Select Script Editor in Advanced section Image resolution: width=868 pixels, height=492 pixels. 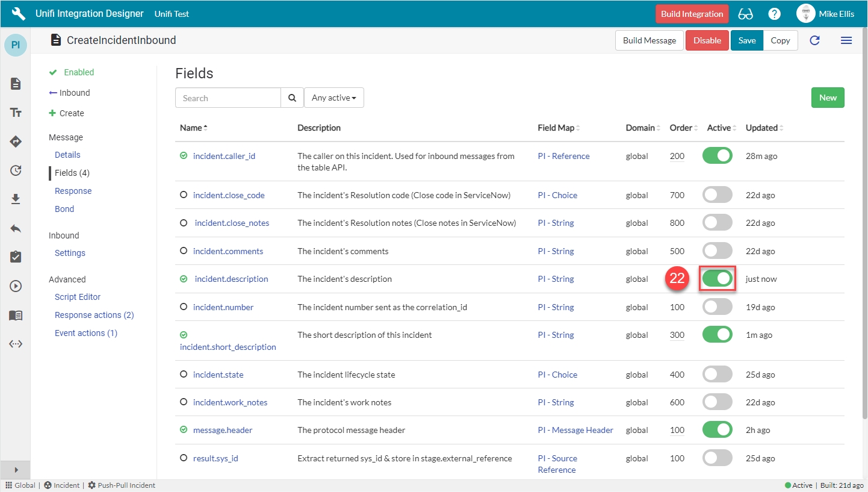78,297
